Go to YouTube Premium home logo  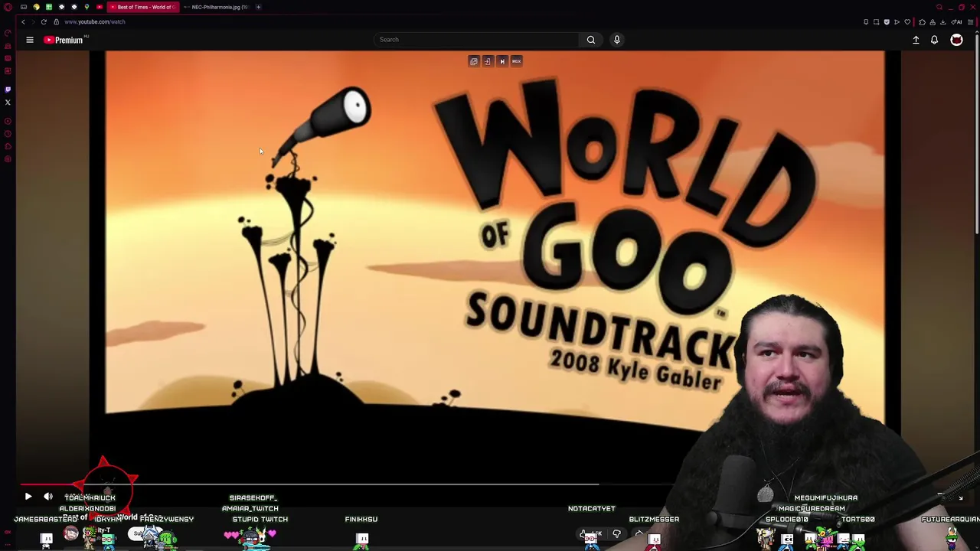pos(64,40)
